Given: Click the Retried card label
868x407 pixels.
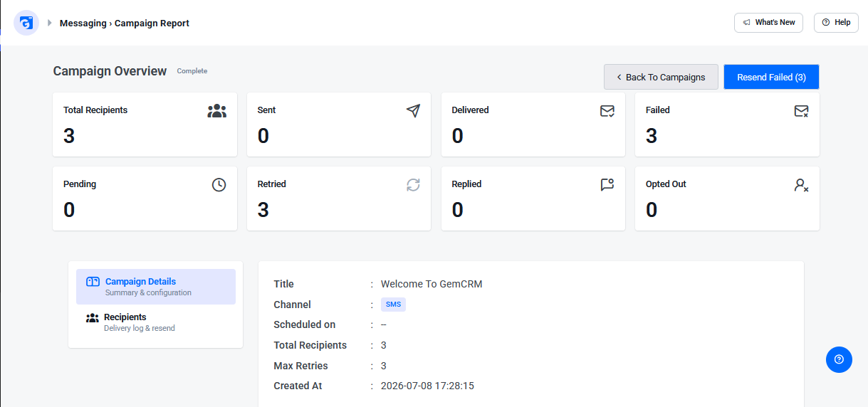Looking at the screenshot, I should click(271, 184).
